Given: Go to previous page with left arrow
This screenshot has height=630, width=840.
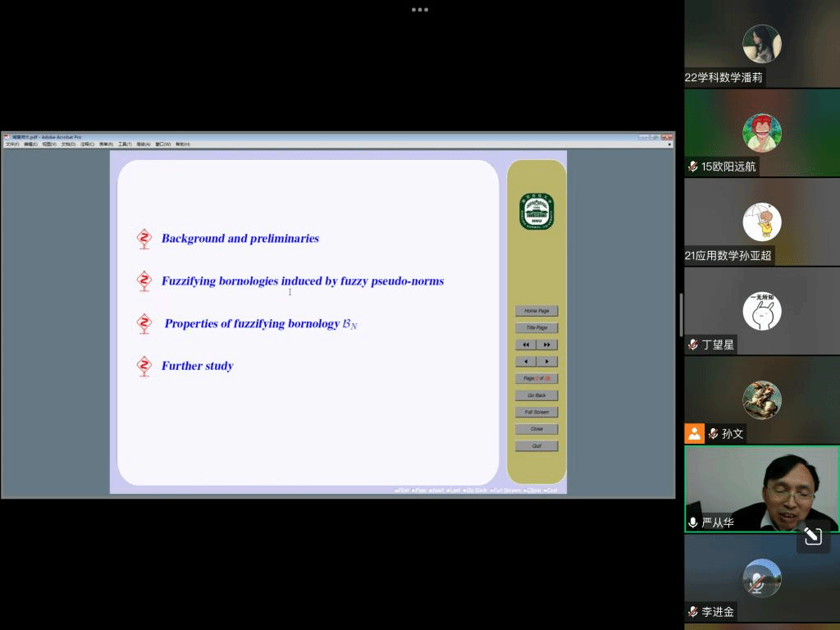Looking at the screenshot, I should 526,362.
